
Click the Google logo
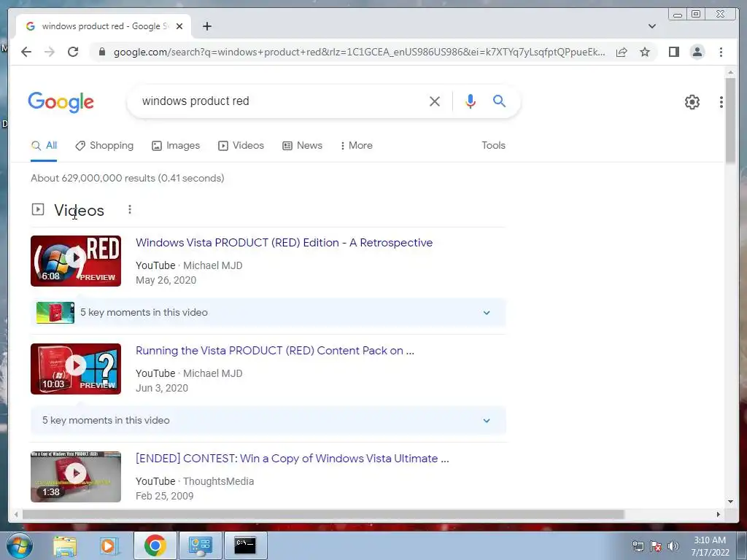[x=61, y=102]
